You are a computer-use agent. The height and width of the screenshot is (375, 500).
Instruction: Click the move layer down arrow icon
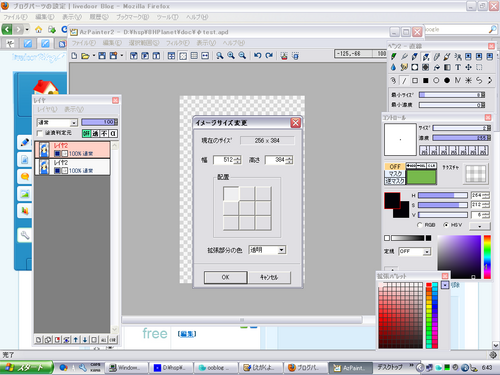click(85, 340)
